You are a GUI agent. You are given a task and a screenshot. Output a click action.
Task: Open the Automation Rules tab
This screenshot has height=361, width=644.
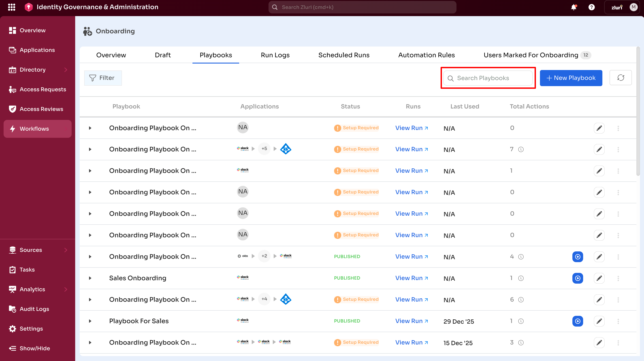(x=426, y=55)
